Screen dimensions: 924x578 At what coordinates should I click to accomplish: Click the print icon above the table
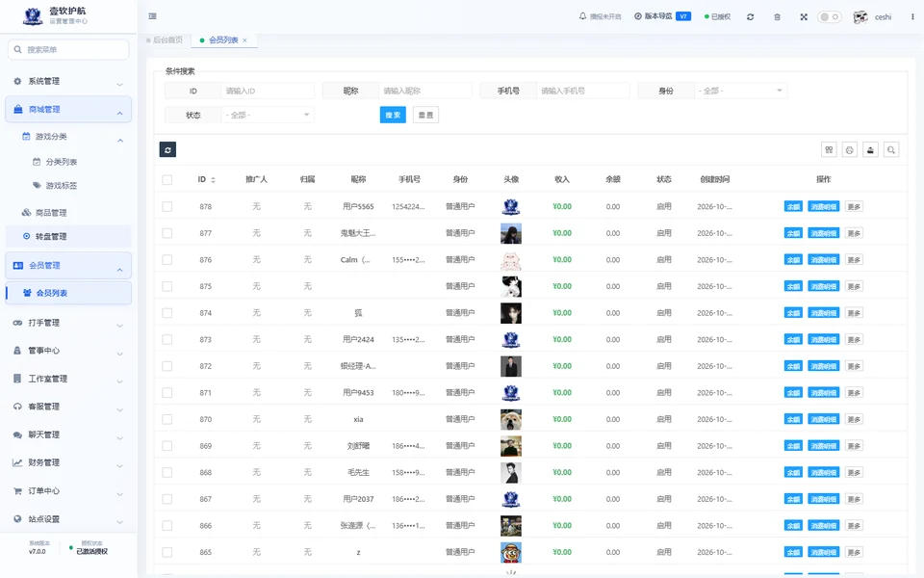click(850, 150)
